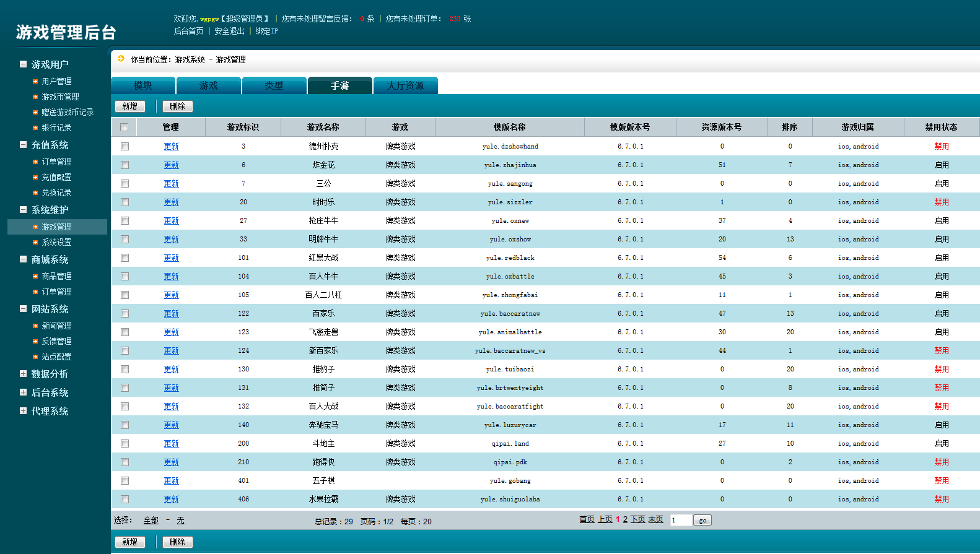Go to page 2 in pagination

(x=626, y=519)
